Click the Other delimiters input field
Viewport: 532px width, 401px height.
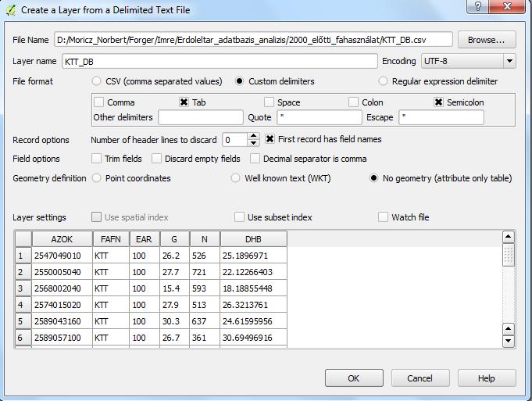click(x=201, y=117)
